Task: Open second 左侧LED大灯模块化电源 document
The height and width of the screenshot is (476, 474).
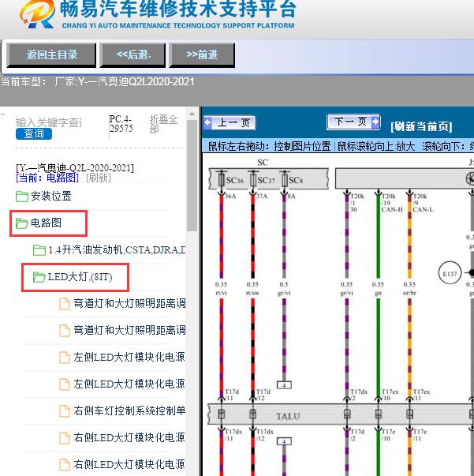Action: click(x=129, y=384)
